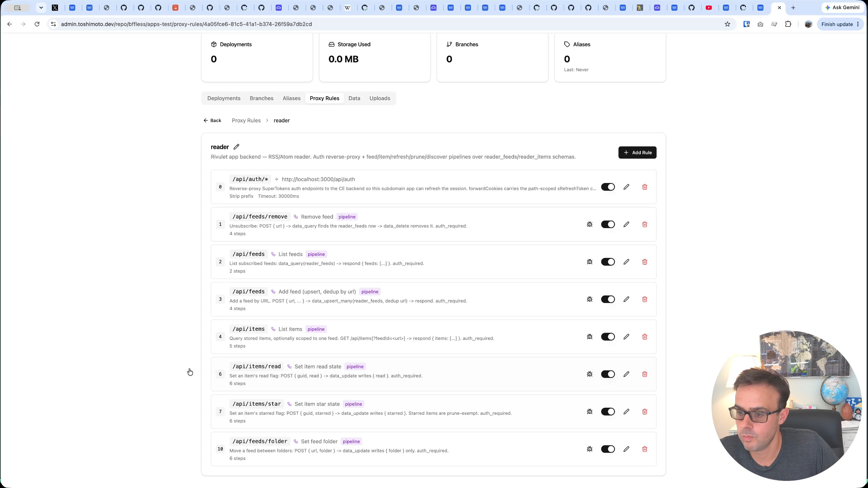Open debug icon for /api/items/star rule
Viewport: 868px width, 488px height.
tap(590, 412)
